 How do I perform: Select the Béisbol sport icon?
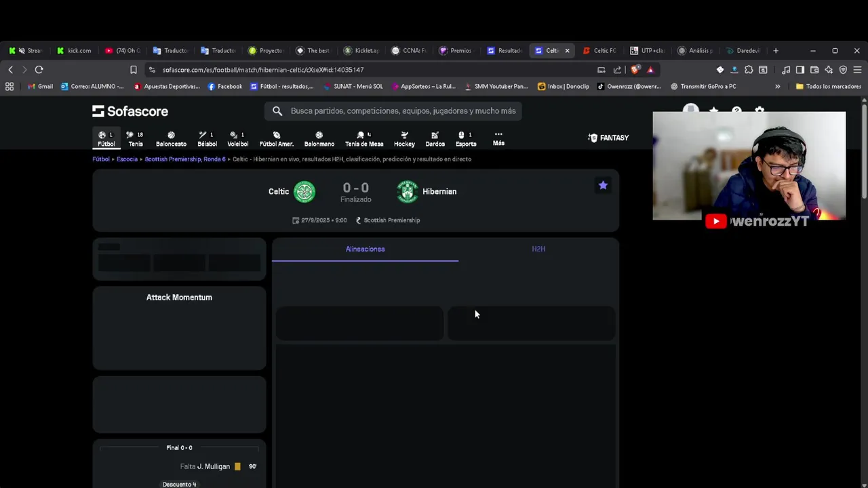[x=207, y=139]
